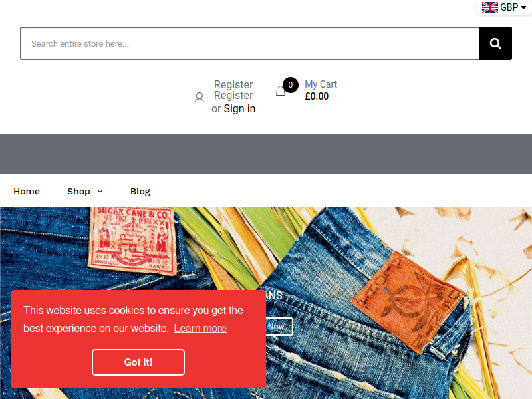Expand the Shop menu chevron
Image resolution: width=532 pixels, height=399 pixels.
pyautogui.click(x=100, y=192)
